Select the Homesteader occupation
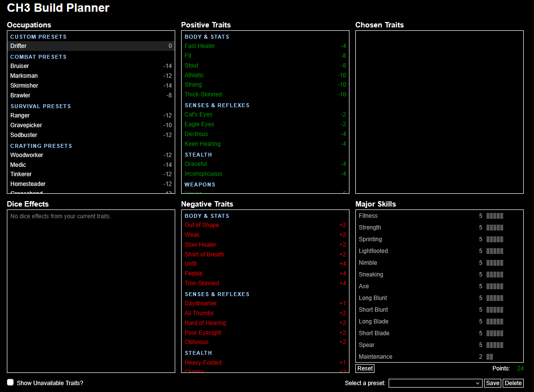 (91, 184)
